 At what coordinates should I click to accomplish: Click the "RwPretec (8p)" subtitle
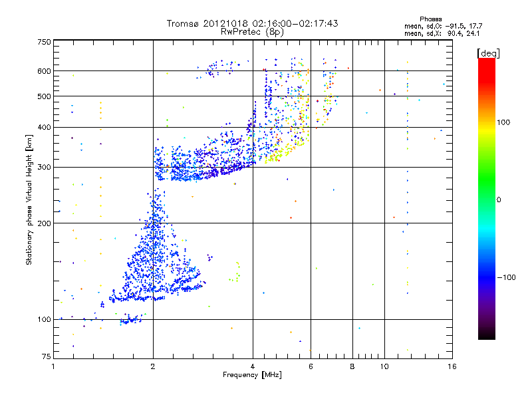pos(252,32)
